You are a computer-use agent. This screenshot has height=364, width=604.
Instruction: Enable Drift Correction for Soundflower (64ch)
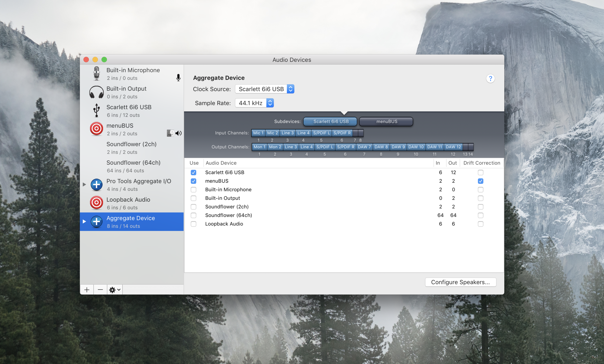coord(481,215)
